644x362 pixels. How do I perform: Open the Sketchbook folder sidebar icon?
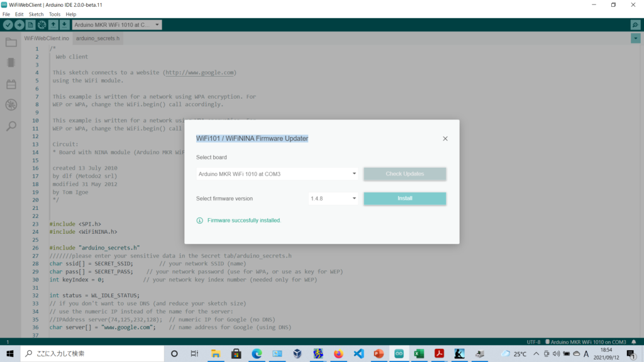[11, 42]
